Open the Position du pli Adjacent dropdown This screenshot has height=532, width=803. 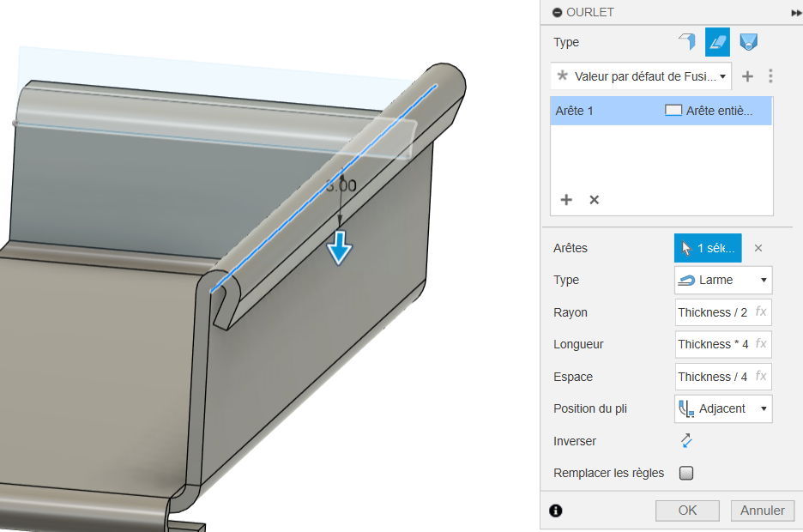[x=723, y=409]
